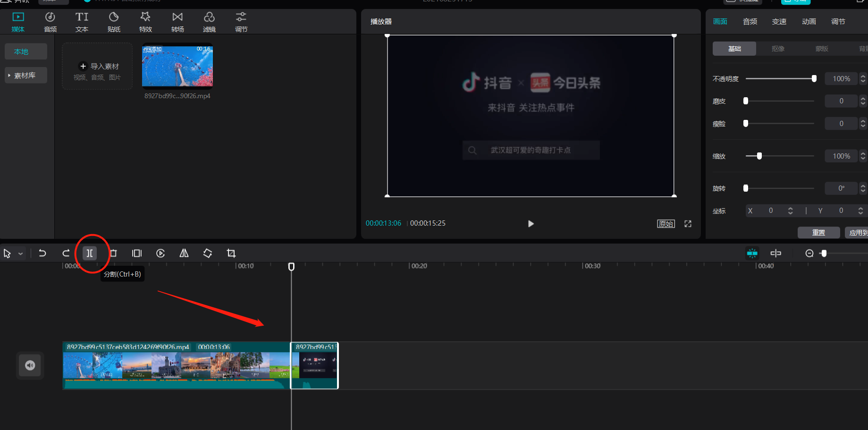This screenshot has width=868, height=430.
Task: Click 导入素材 import button
Action: click(97, 66)
